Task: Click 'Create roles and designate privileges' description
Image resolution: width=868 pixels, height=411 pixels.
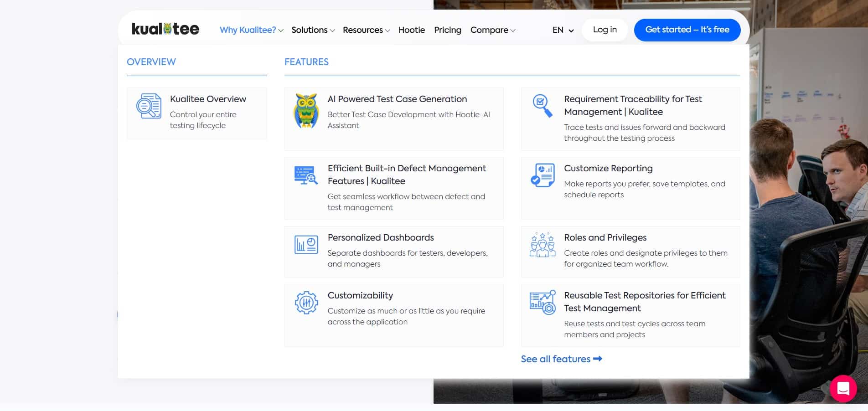Action: 646,258
